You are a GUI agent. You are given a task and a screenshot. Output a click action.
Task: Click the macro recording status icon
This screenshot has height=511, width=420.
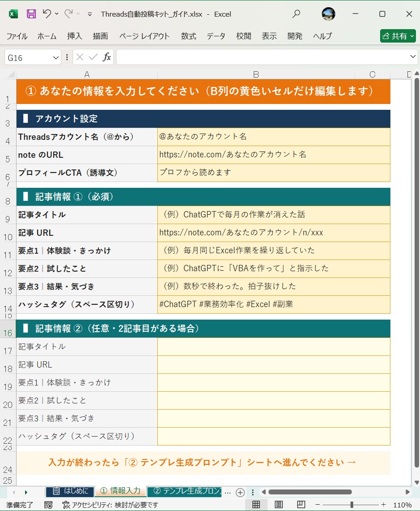48,505
